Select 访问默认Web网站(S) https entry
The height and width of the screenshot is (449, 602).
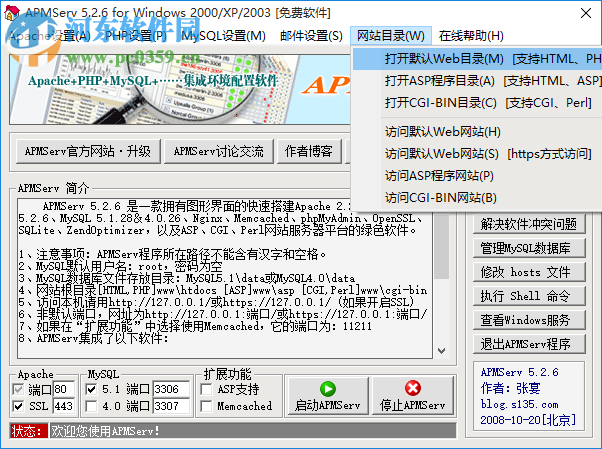477,154
